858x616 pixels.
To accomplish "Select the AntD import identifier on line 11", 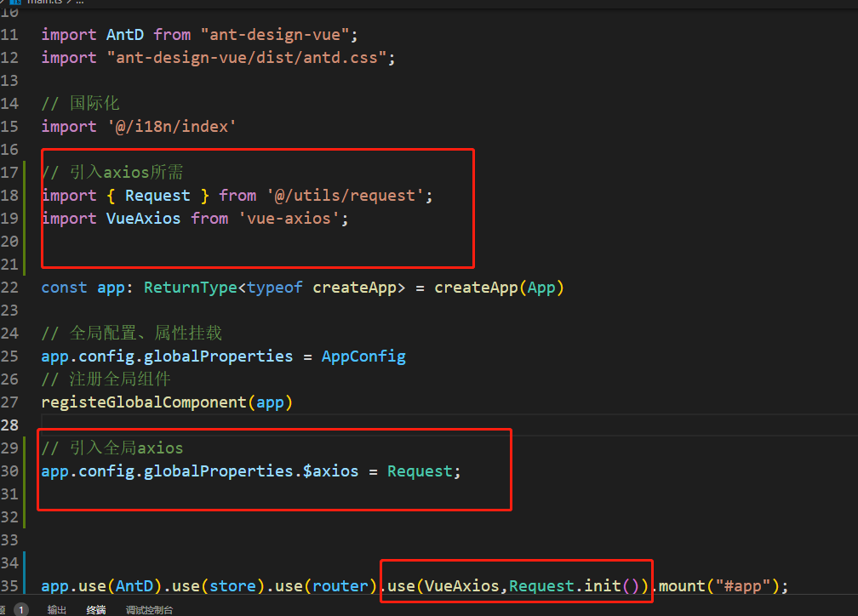I will pyautogui.click(x=124, y=34).
